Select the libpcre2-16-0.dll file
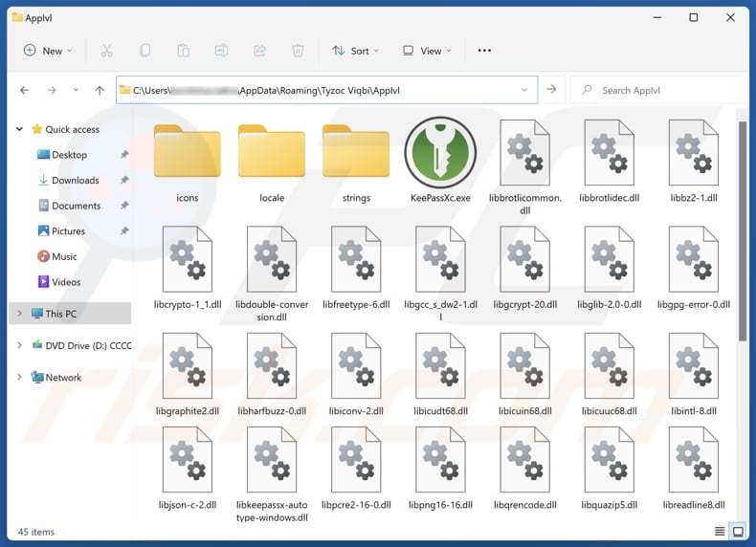Screen dimensions: 756x547 (x=356, y=468)
